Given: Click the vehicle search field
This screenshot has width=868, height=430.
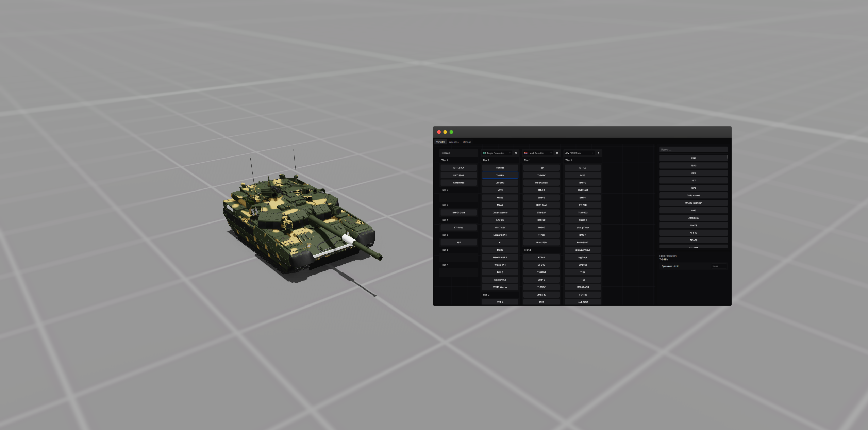Looking at the screenshot, I should (x=693, y=150).
